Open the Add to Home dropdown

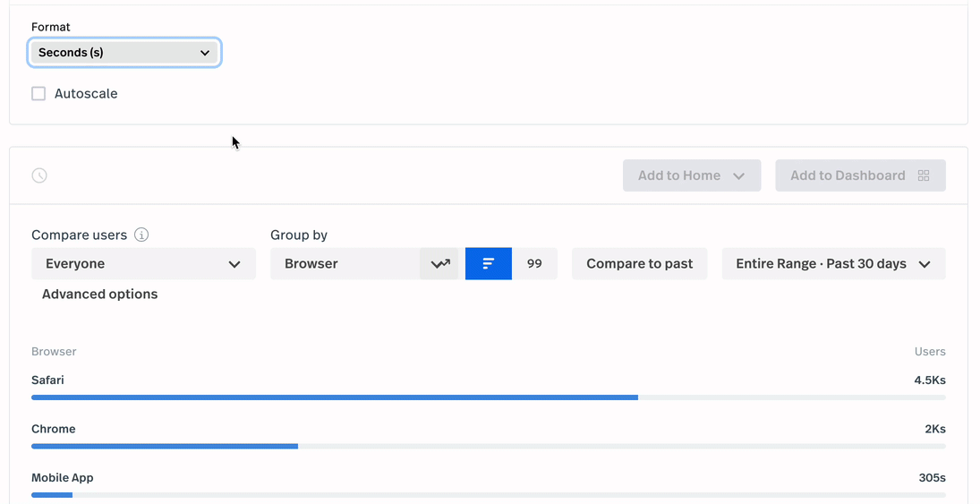pyautogui.click(x=691, y=175)
